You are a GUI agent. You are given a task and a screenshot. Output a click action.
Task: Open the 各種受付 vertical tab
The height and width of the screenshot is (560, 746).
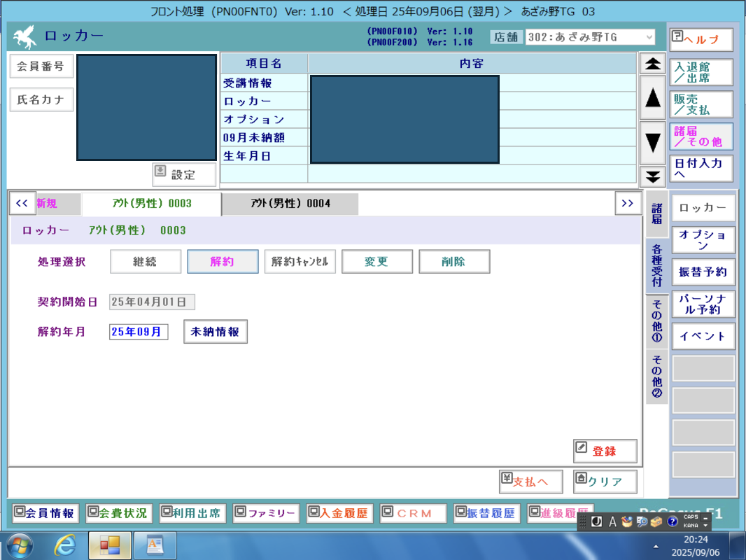coord(656,265)
